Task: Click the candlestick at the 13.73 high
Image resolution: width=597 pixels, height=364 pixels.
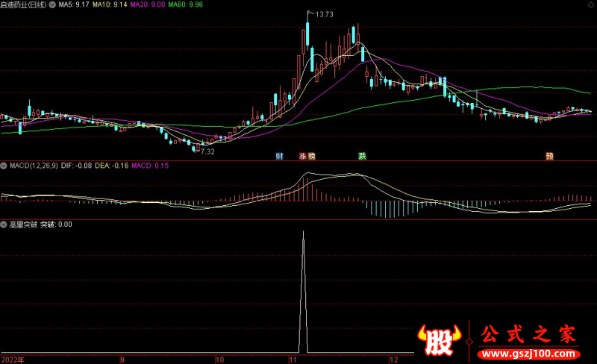Action: (x=307, y=34)
